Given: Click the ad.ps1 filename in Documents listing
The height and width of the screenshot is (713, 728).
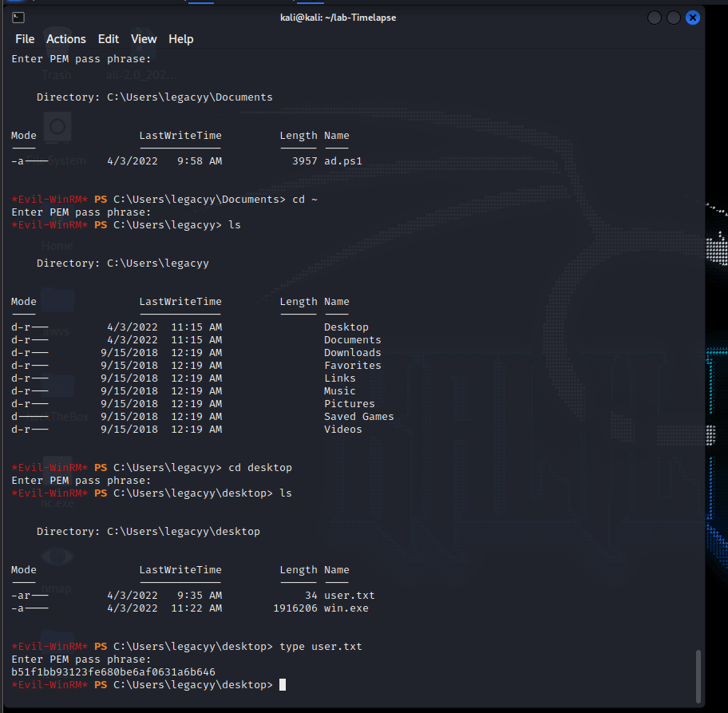Looking at the screenshot, I should click(343, 161).
